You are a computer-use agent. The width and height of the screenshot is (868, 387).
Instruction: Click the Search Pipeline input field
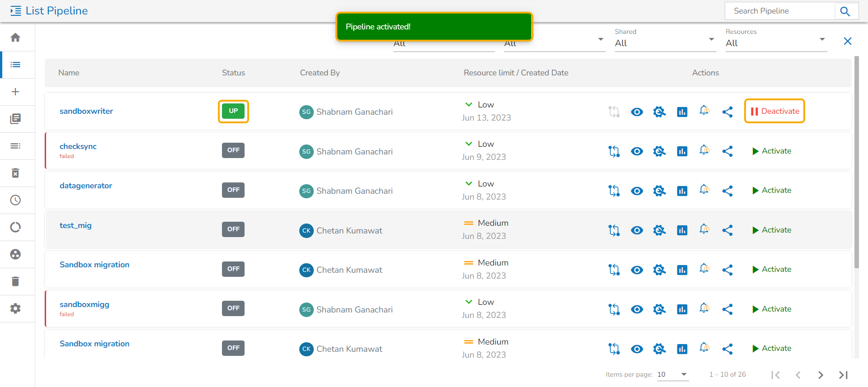click(780, 11)
